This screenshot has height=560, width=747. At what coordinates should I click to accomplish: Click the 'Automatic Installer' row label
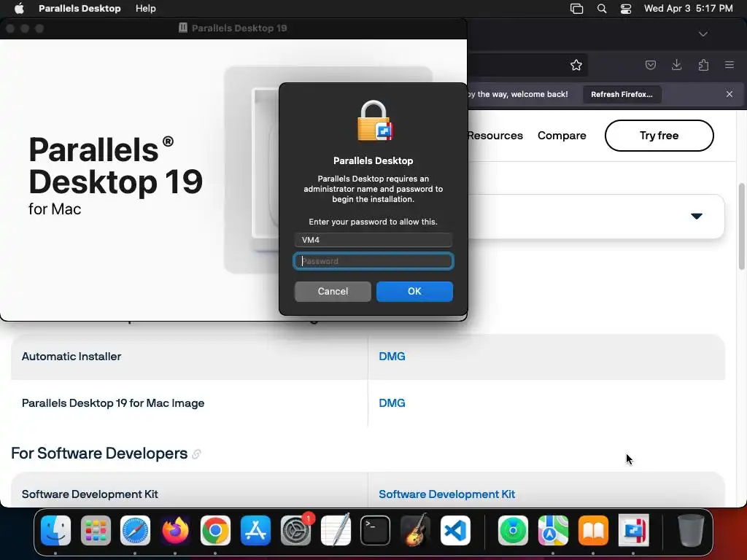click(x=71, y=356)
